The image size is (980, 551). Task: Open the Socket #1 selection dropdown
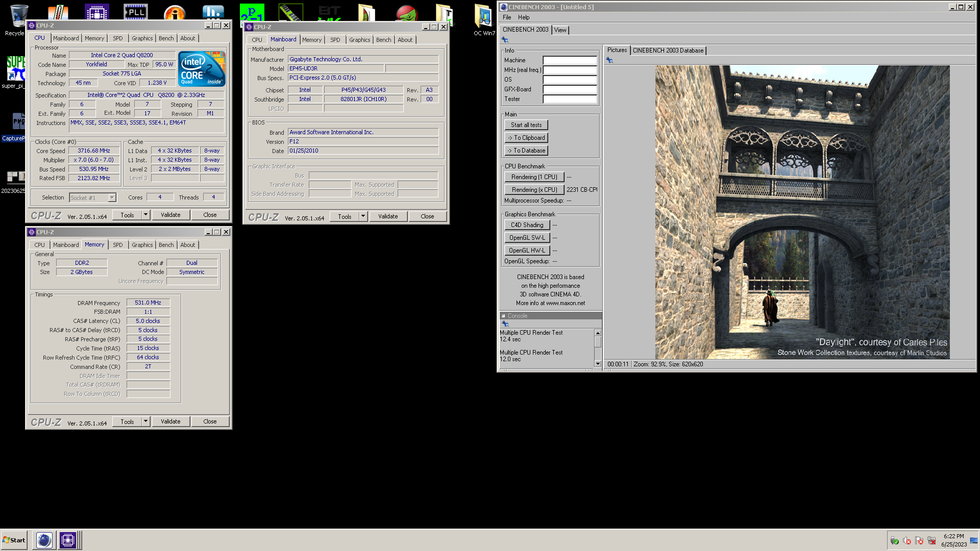(112, 197)
